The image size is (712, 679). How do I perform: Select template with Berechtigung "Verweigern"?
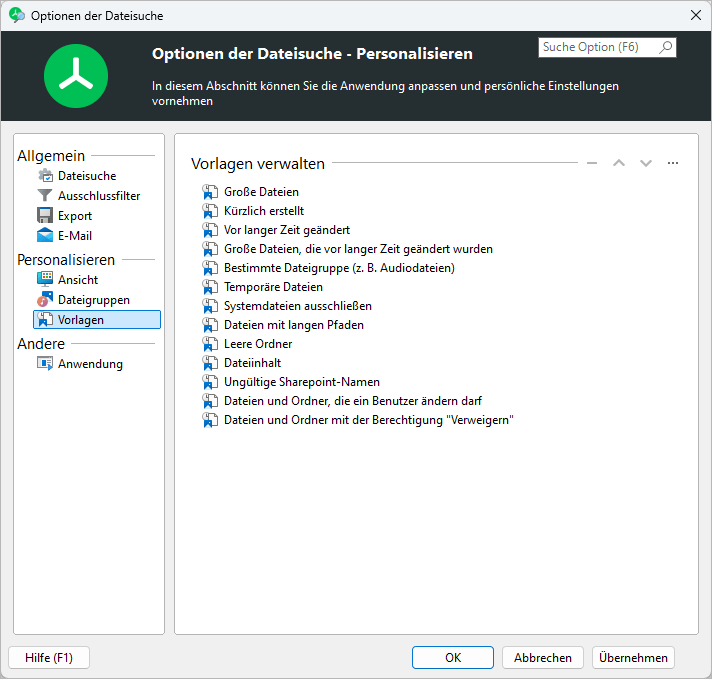coord(369,420)
